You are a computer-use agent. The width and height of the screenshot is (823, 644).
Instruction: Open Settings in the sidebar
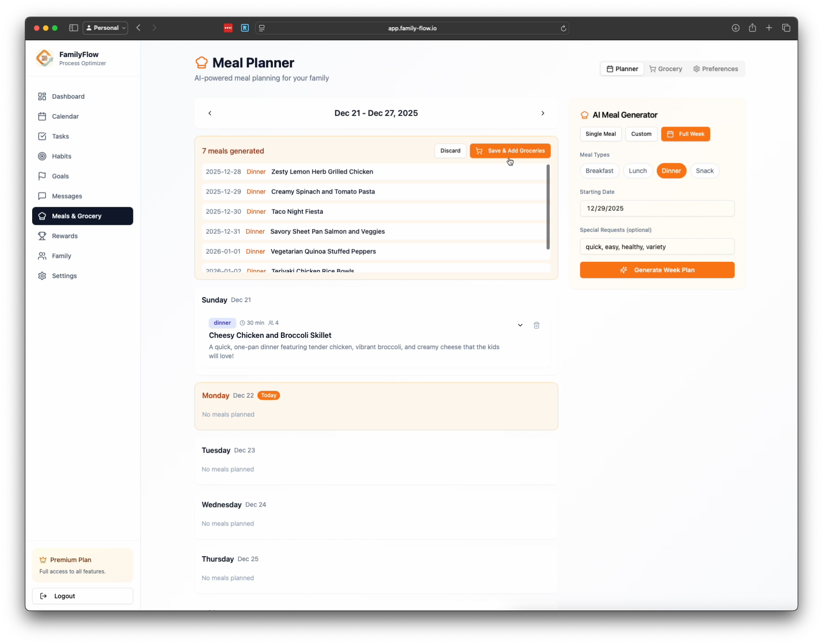[x=82, y=275]
